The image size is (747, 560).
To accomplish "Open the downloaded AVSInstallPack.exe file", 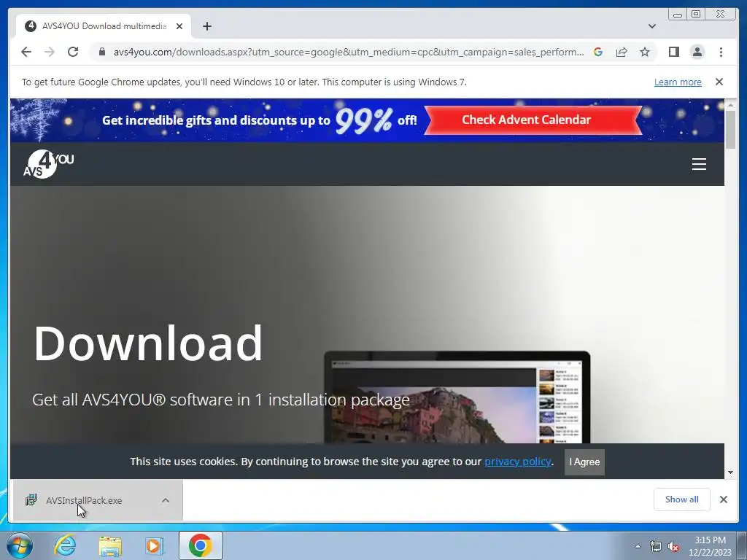I will click(x=84, y=500).
